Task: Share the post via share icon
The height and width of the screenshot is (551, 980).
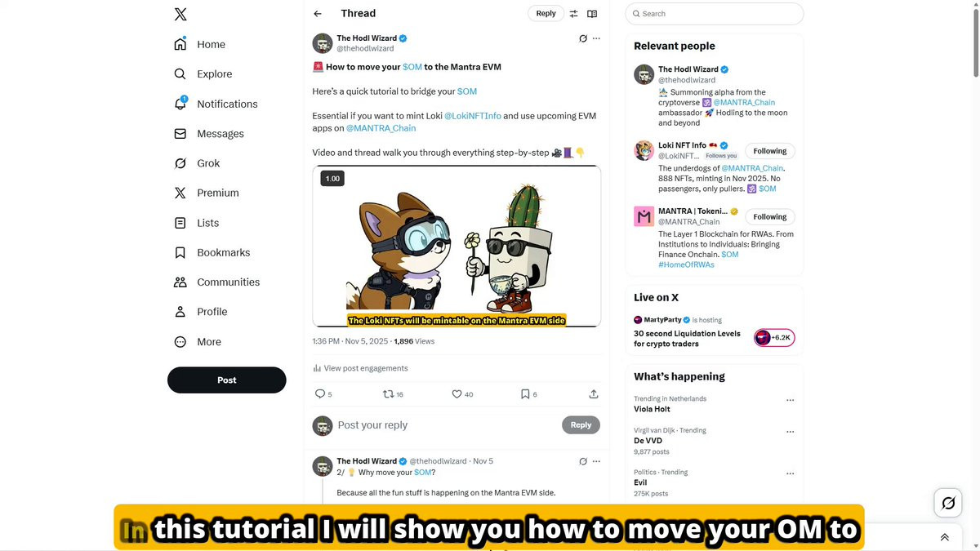Action: (594, 394)
